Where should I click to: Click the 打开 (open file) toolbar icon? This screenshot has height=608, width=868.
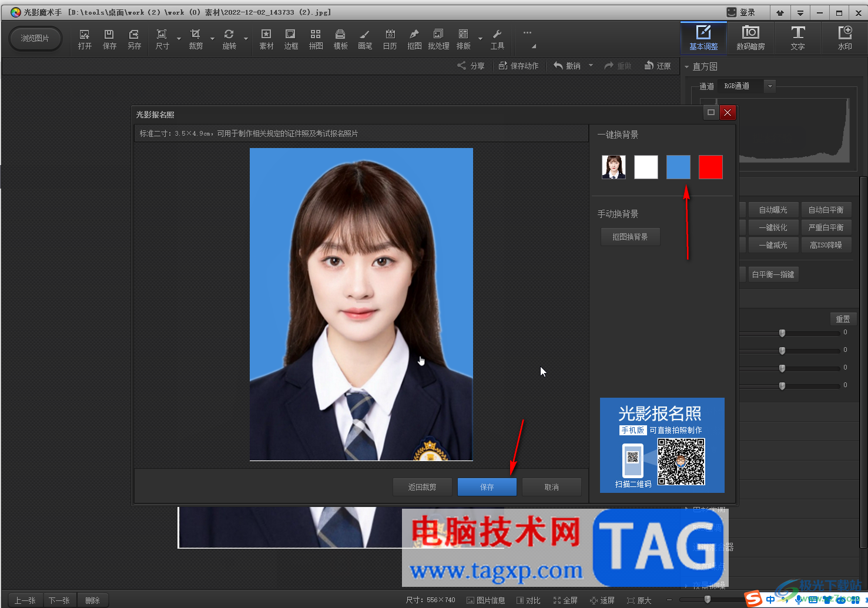pyautogui.click(x=85, y=39)
